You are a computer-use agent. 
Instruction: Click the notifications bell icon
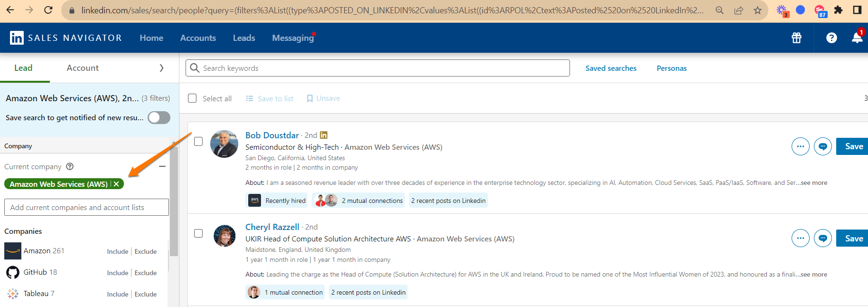(857, 38)
